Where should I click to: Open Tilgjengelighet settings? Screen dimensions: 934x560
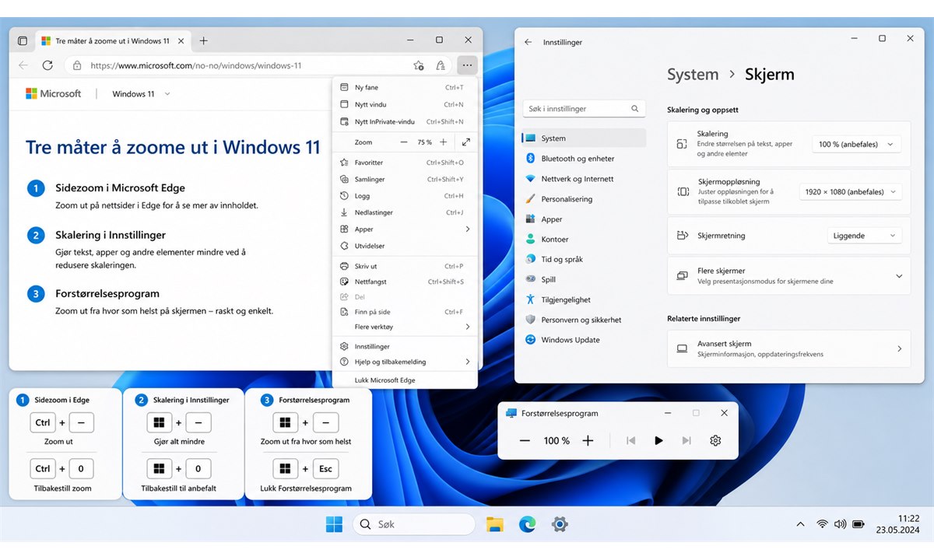584,299
